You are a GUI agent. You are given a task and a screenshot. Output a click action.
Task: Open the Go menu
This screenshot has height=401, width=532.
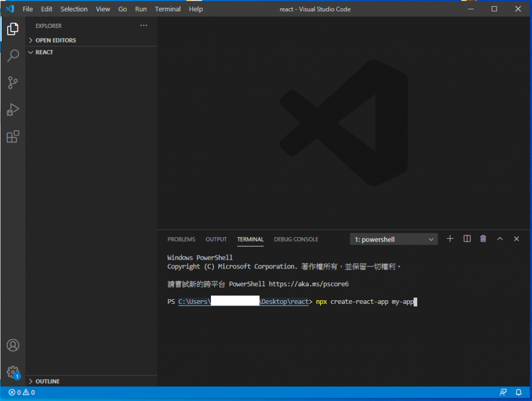(x=123, y=9)
